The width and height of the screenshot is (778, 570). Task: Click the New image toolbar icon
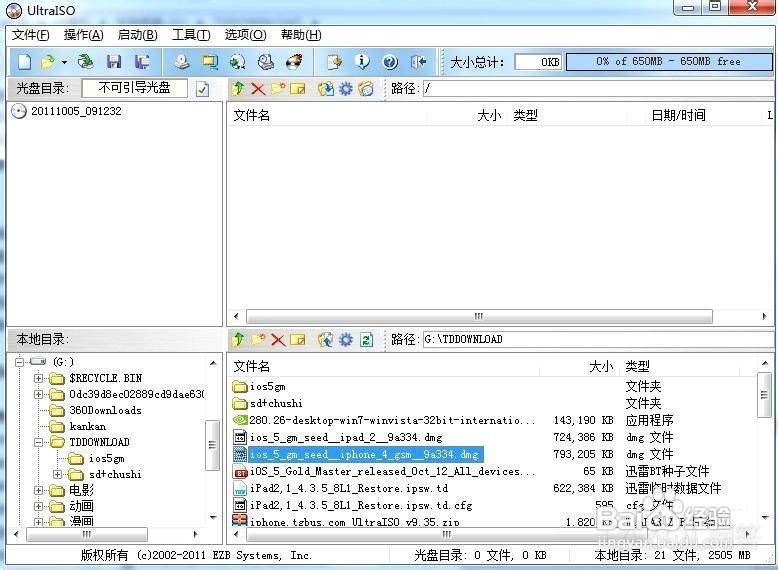pos(24,62)
